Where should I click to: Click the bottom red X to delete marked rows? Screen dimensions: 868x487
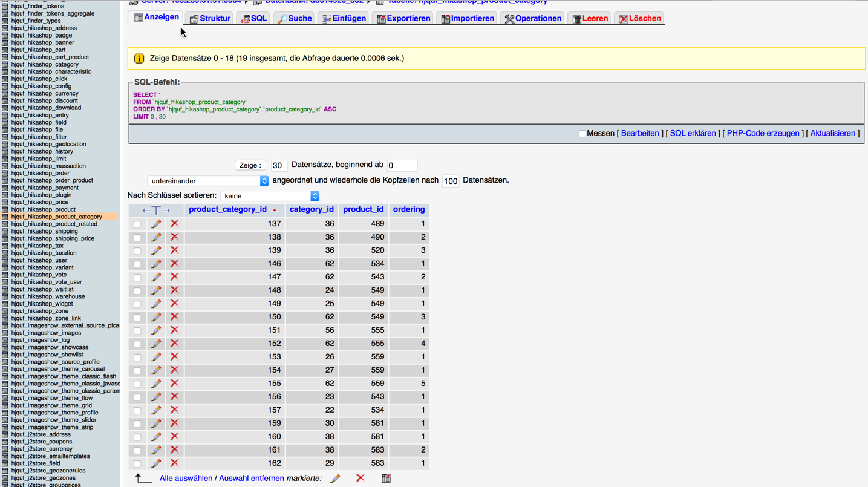click(361, 479)
